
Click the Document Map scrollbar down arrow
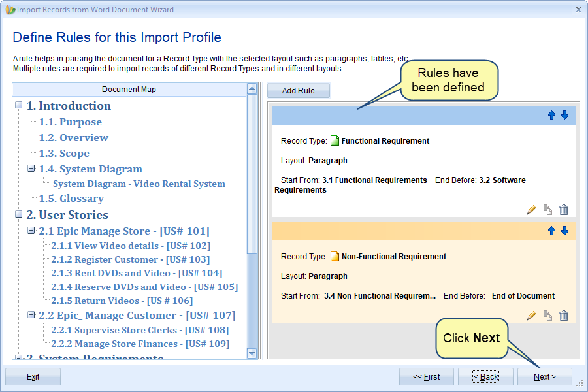click(x=252, y=353)
